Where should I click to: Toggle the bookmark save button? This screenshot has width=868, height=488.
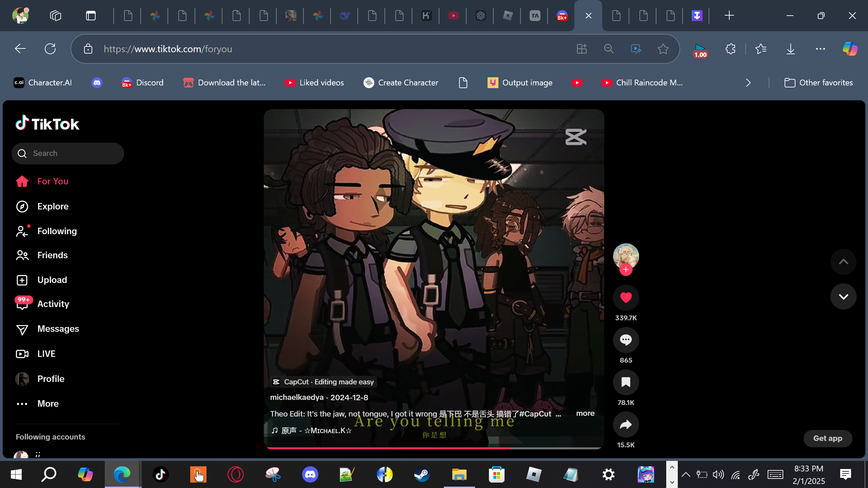[626, 382]
